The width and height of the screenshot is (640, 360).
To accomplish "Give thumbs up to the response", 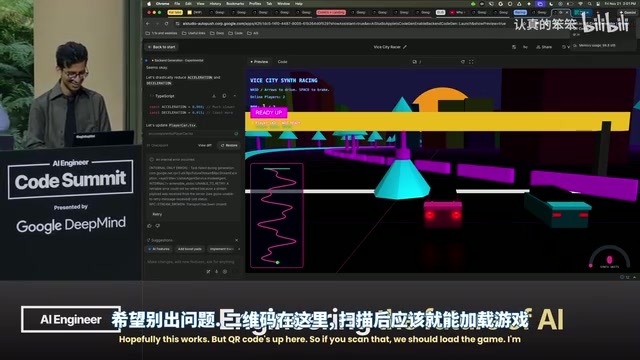I will coord(149,226).
